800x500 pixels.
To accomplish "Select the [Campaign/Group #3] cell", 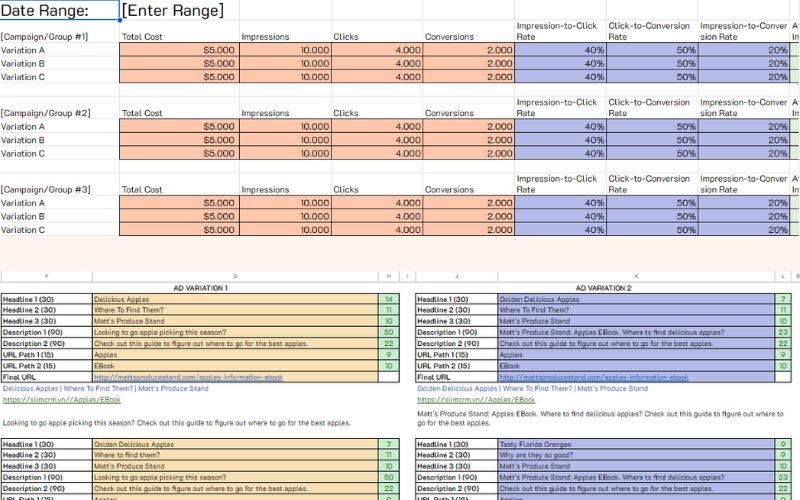I will (45, 190).
